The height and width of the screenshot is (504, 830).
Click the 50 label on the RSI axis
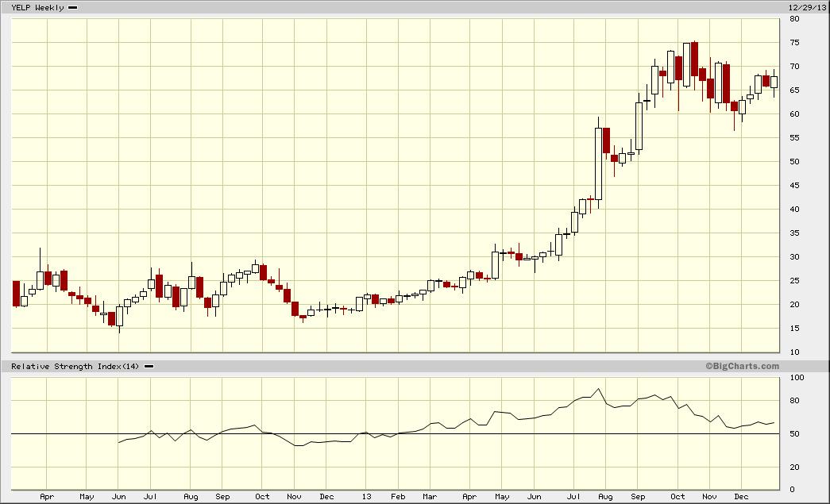pyautogui.click(x=794, y=433)
